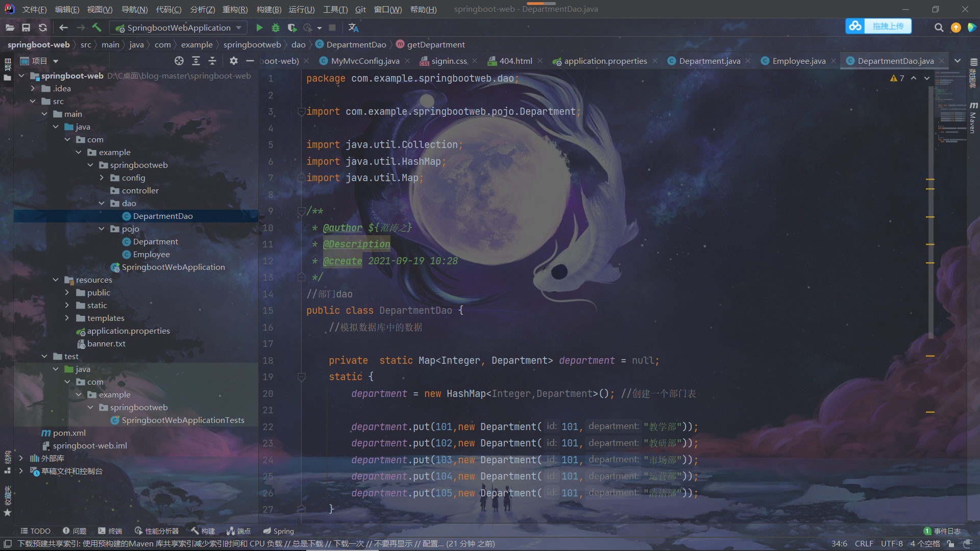
Task: Toggle the Problems panel at bottom bar
Action: point(75,531)
